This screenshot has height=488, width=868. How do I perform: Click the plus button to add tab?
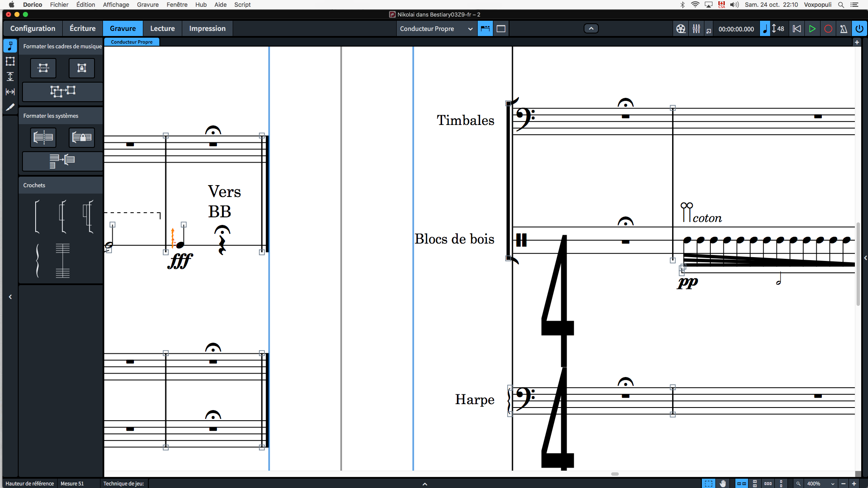857,42
